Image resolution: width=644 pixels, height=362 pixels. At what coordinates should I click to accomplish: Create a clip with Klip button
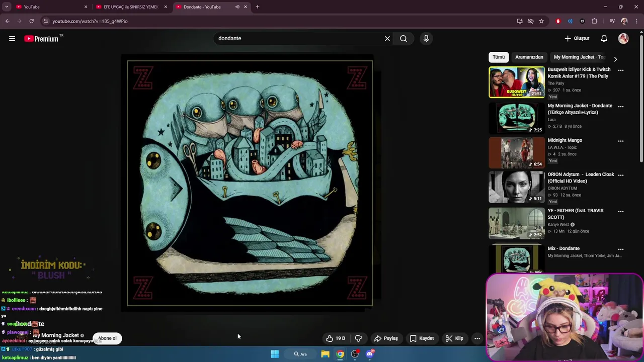coord(454,338)
